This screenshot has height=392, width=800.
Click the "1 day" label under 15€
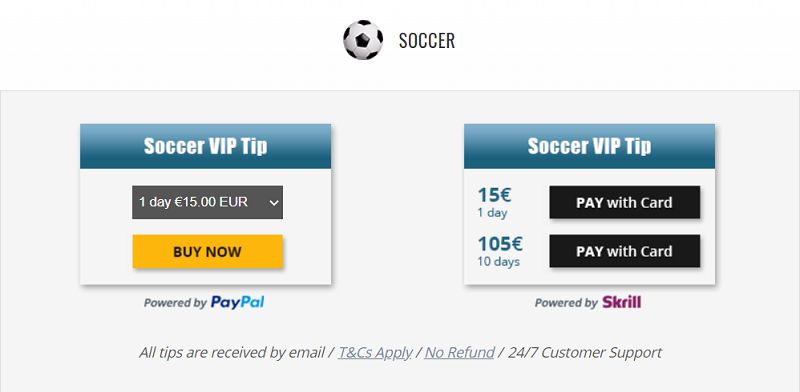click(492, 213)
